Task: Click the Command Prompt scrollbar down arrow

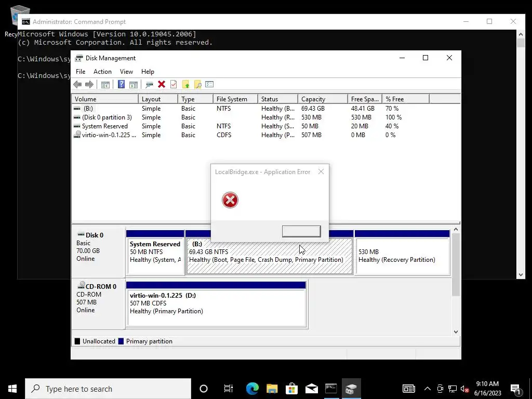Action: point(521,275)
